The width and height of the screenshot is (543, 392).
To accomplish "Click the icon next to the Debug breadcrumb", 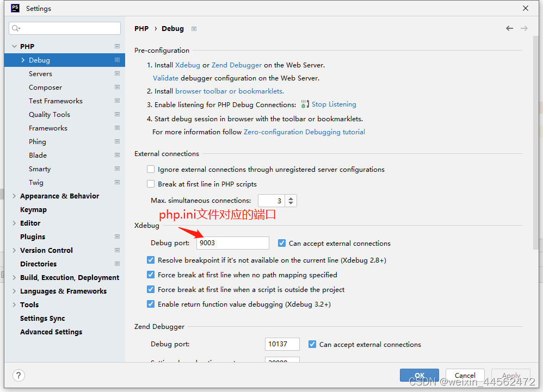I will point(194,28).
